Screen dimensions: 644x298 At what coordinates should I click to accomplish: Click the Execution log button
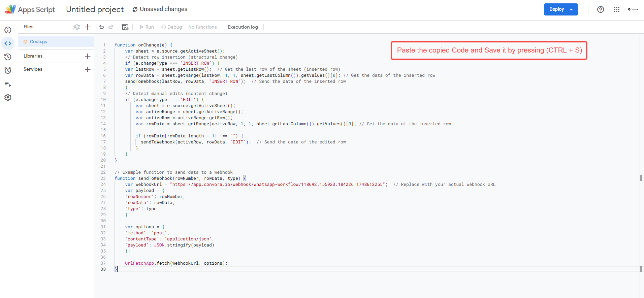pyautogui.click(x=243, y=27)
